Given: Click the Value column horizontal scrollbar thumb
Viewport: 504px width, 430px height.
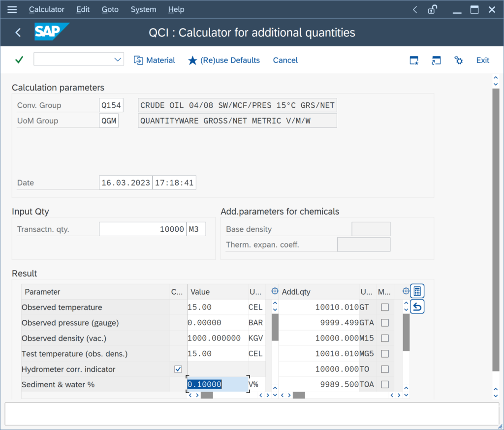Looking at the screenshot, I should (x=207, y=395).
